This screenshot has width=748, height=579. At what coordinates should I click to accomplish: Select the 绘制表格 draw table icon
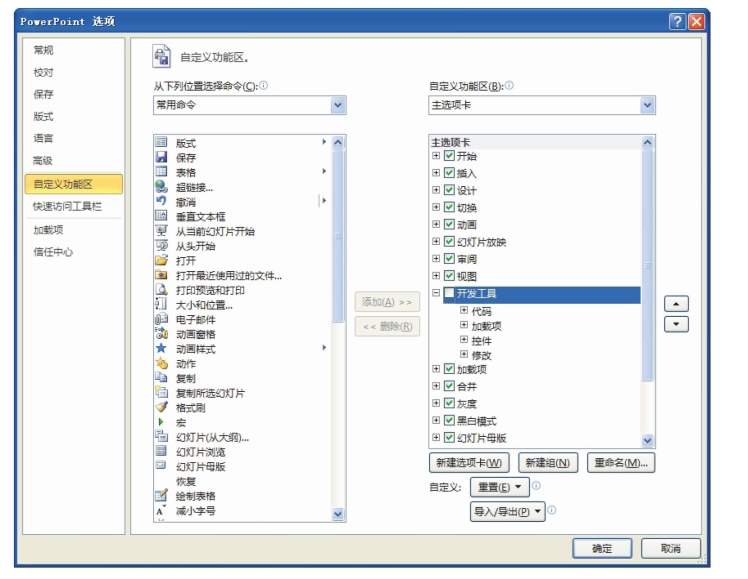tap(162, 496)
